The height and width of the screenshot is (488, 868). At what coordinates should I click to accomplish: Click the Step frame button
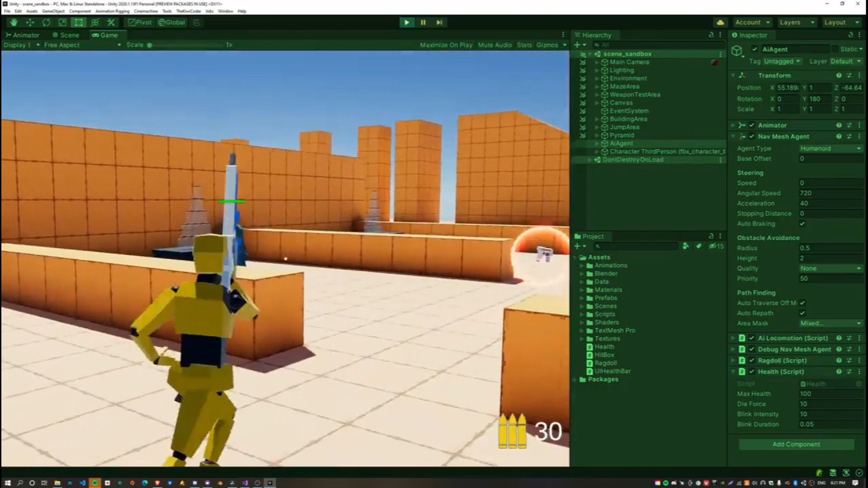439,22
